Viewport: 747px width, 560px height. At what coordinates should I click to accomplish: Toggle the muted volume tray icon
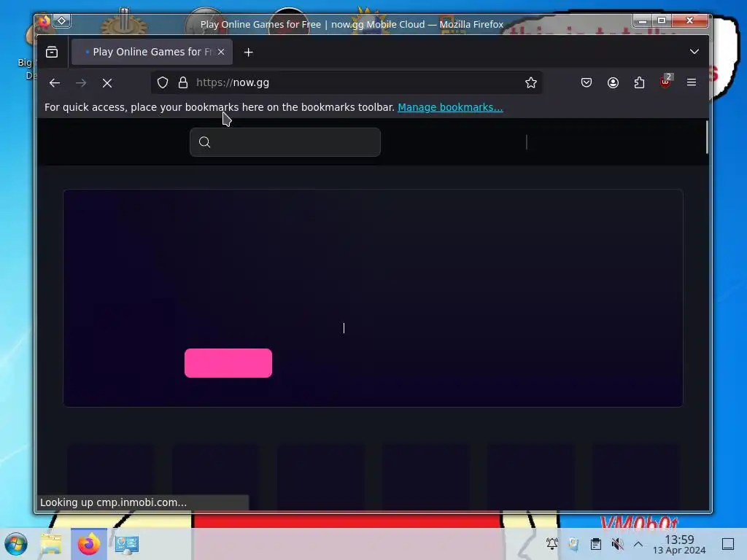(x=617, y=544)
